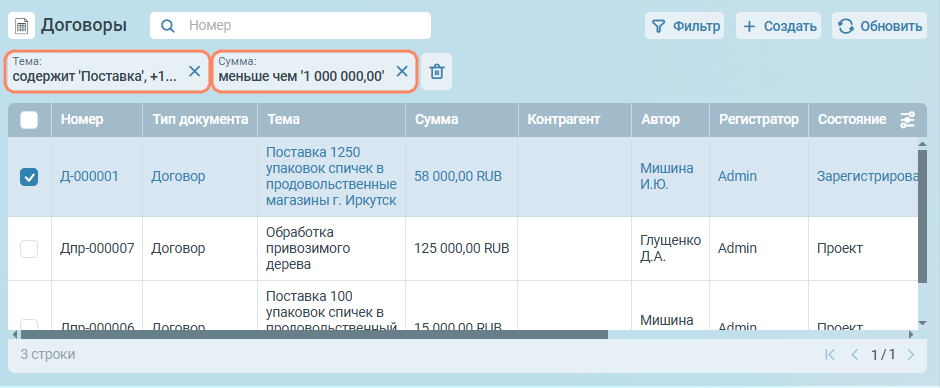Toggle the select-all checkbox in header
The height and width of the screenshot is (388, 940).
(29, 120)
